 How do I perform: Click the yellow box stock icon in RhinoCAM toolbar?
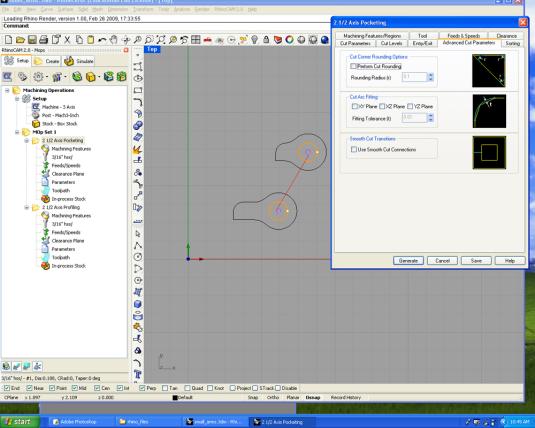pyautogui.click(x=90, y=76)
